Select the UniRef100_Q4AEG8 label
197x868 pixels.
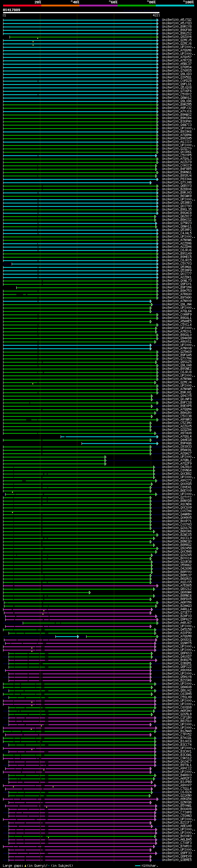tap(177, 440)
